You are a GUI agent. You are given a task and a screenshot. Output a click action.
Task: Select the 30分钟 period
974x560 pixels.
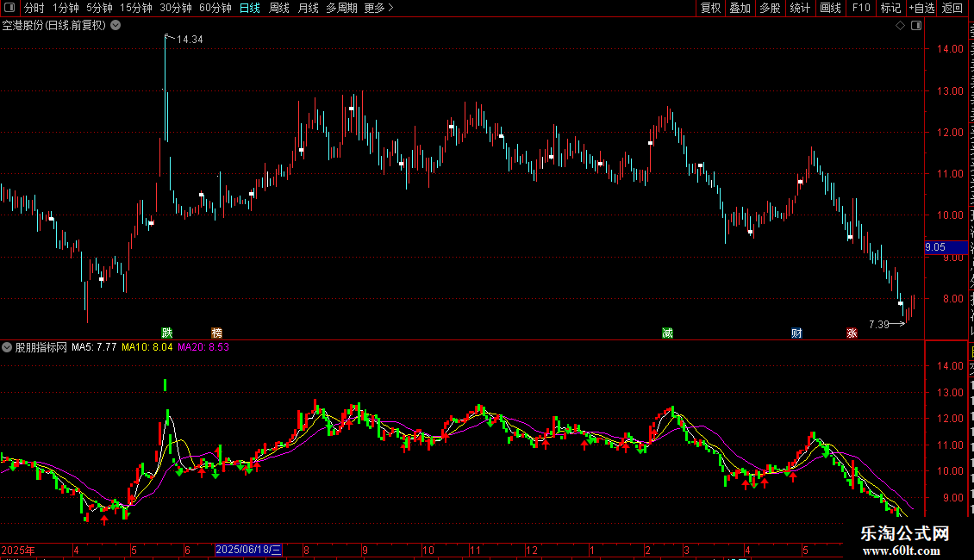tap(176, 8)
